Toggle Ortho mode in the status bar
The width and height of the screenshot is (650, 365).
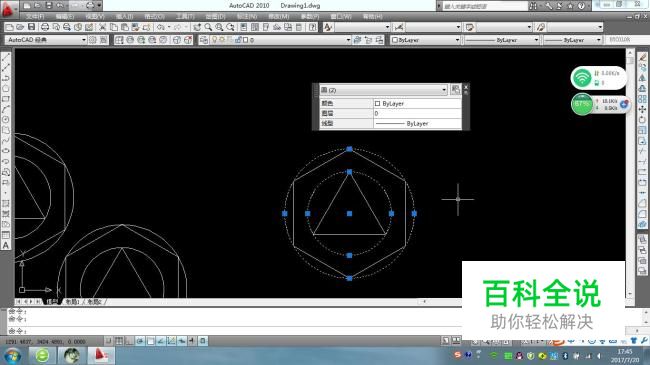129,341
